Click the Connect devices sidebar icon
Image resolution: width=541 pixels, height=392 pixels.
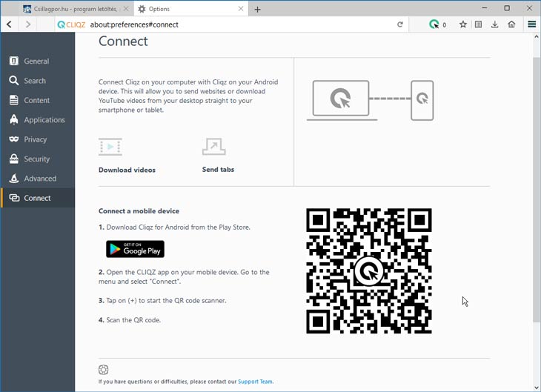tap(14, 198)
